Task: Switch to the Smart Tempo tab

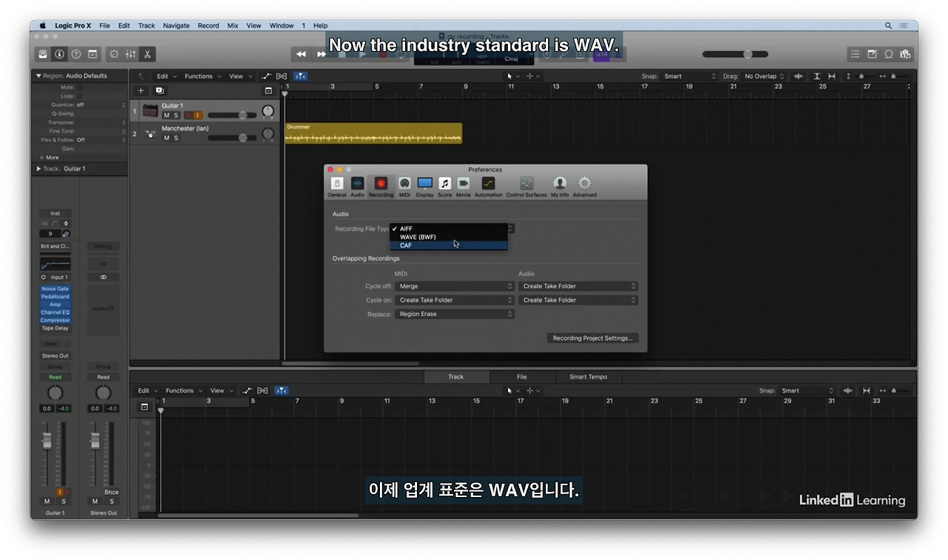Action: (588, 376)
